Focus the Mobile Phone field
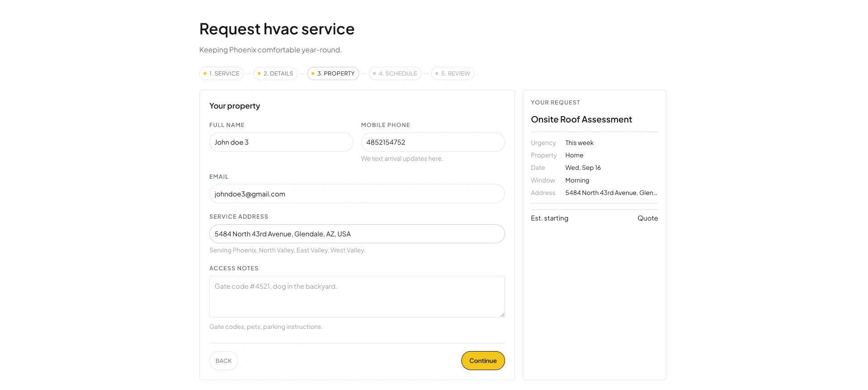Image resolution: width=868 pixels, height=390 pixels. click(433, 142)
